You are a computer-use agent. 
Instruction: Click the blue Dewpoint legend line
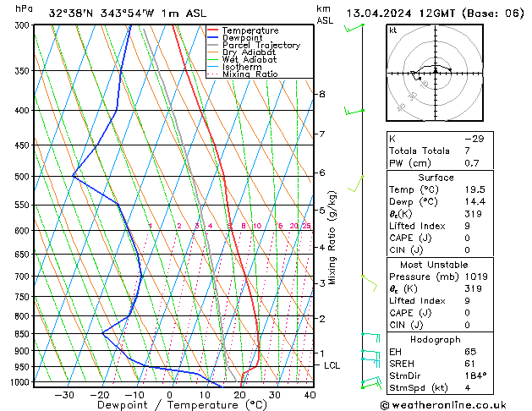pos(212,38)
